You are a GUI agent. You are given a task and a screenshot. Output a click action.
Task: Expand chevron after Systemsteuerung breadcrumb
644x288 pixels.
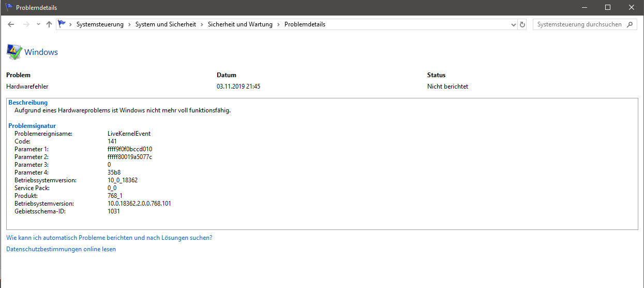130,24
